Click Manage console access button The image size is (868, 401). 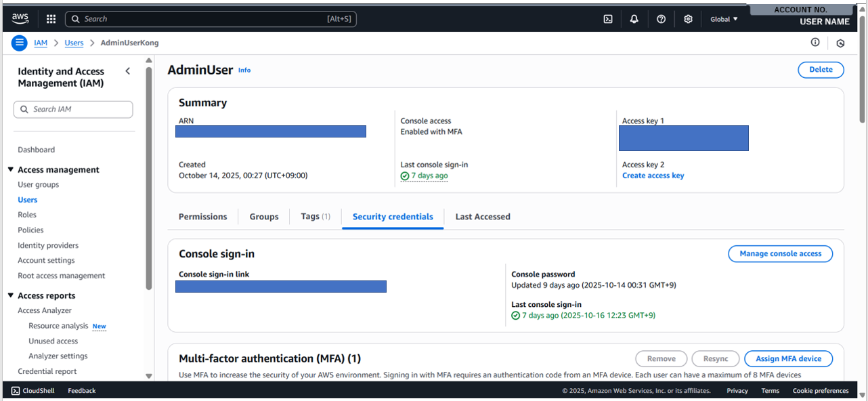click(780, 254)
